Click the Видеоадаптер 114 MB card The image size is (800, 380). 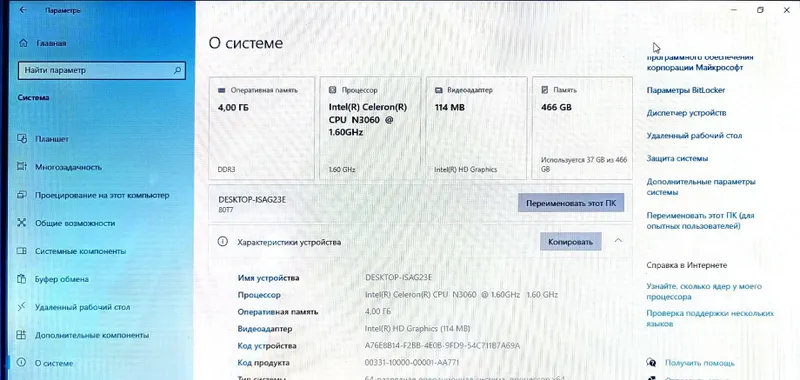(x=476, y=128)
